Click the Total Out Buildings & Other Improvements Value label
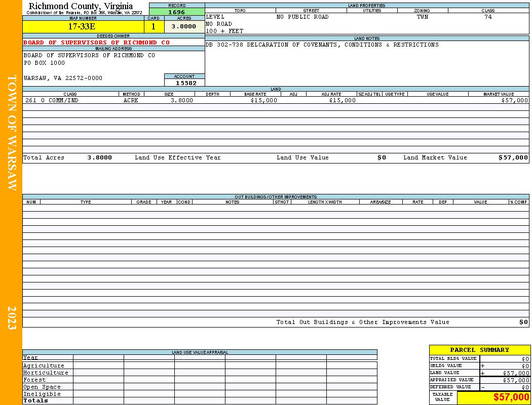The height and width of the screenshot is (405, 532). (363, 322)
